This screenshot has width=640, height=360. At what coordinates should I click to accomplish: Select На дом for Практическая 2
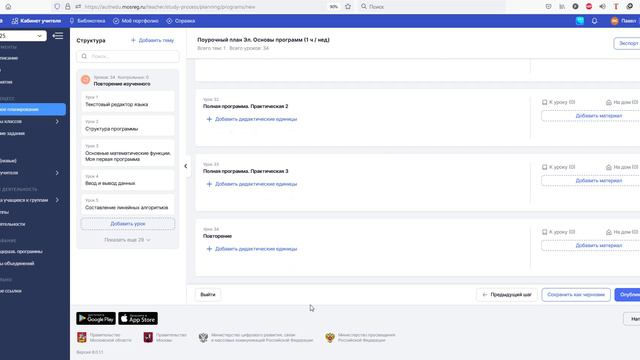coord(622,102)
